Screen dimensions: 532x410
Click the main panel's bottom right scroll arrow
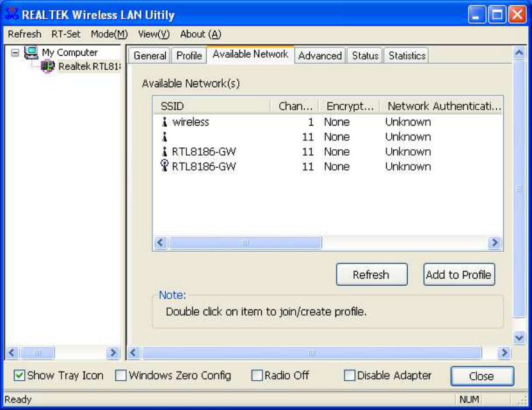pyautogui.click(x=504, y=353)
